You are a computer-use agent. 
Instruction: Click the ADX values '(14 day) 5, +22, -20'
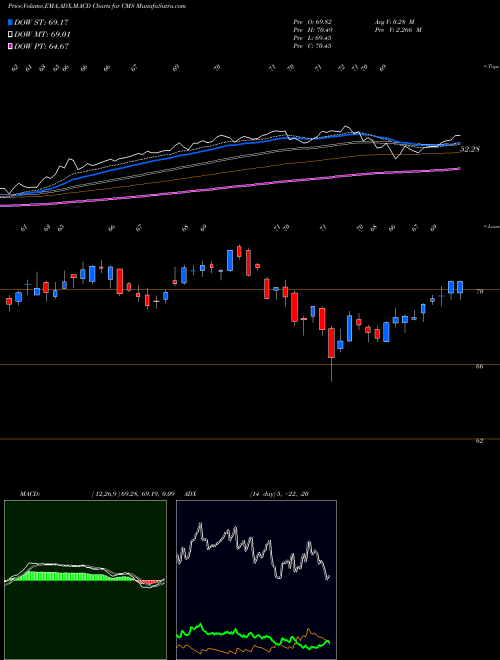pos(279,494)
